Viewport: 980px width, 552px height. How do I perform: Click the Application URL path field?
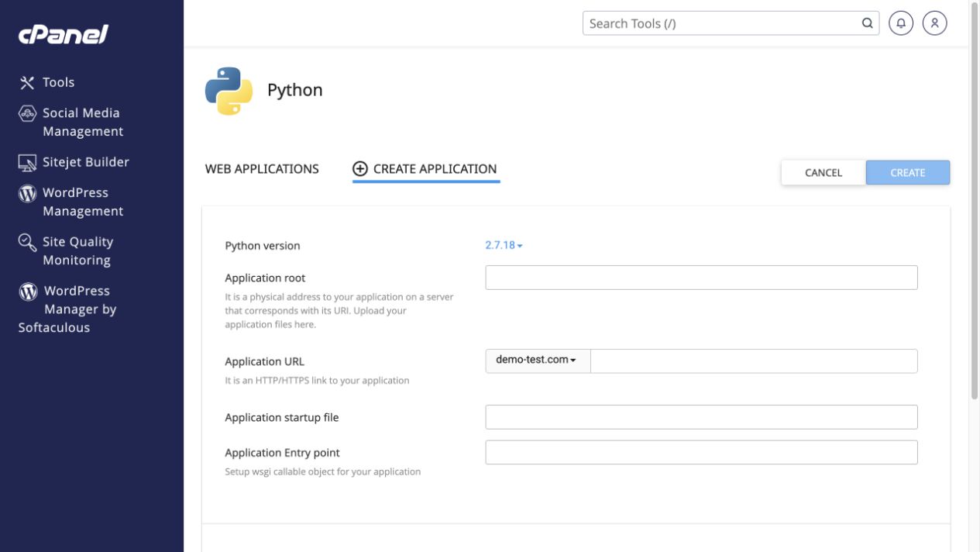pos(754,361)
